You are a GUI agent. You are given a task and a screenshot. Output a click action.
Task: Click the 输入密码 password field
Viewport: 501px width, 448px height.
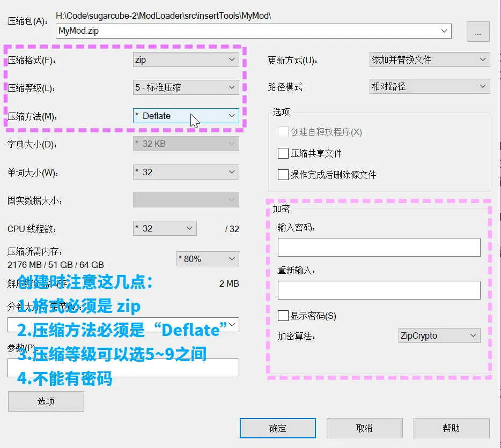click(x=379, y=248)
